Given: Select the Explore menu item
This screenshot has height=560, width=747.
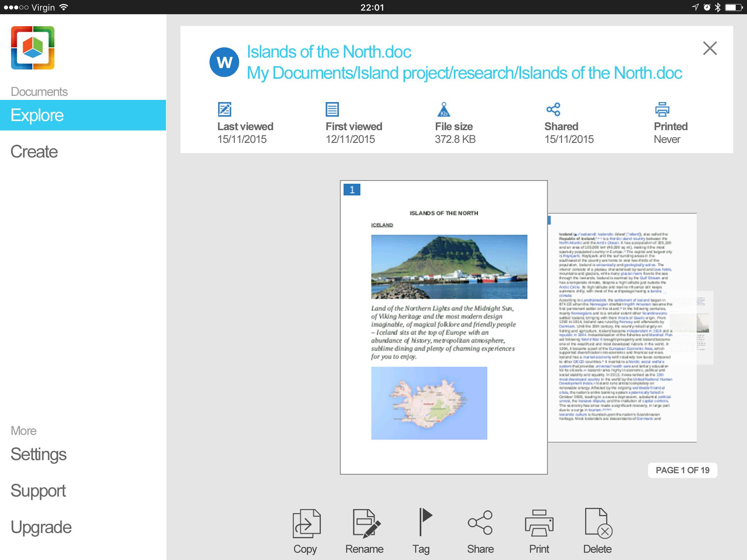Looking at the screenshot, I should point(83,115).
